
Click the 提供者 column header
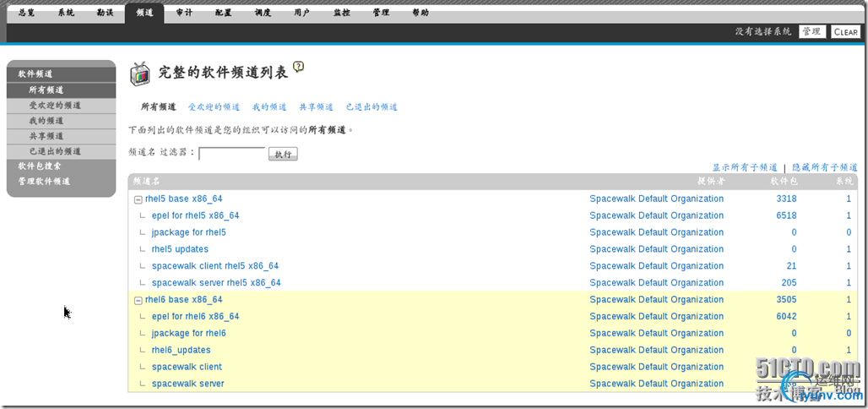click(711, 181)
